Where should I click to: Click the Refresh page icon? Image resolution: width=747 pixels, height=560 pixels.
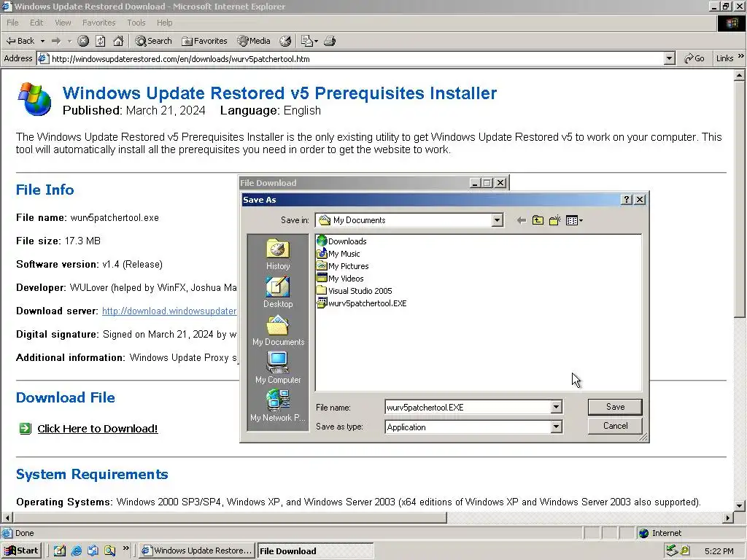[101, 41]
